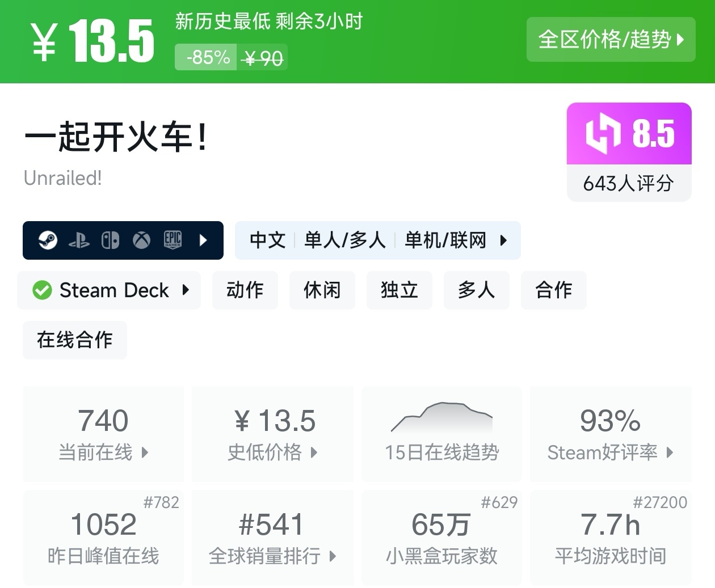Screen dimensions: 715x588
Task: Open the 15日在线趋势 chart
Action: [441, 434]
